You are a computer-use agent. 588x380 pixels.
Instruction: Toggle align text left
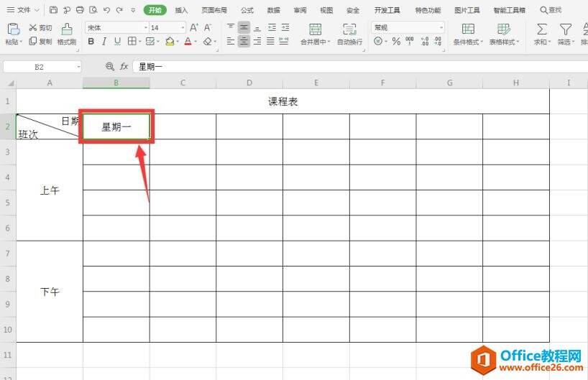click(231, 41)
